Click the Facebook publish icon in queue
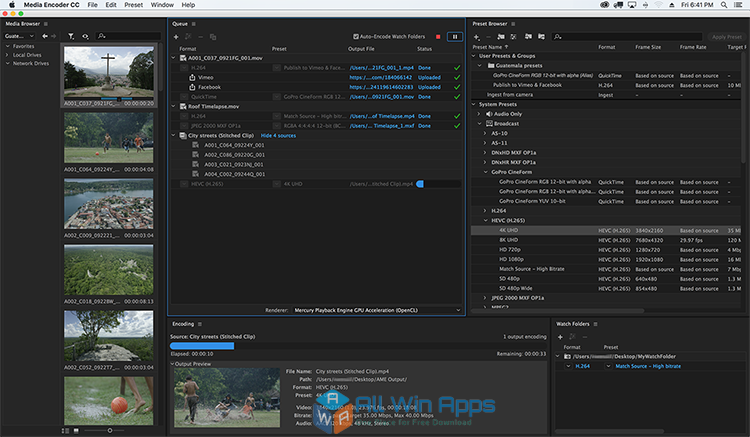Image resolution: width=750 pixels, height=437 pixels. [192, 87]
